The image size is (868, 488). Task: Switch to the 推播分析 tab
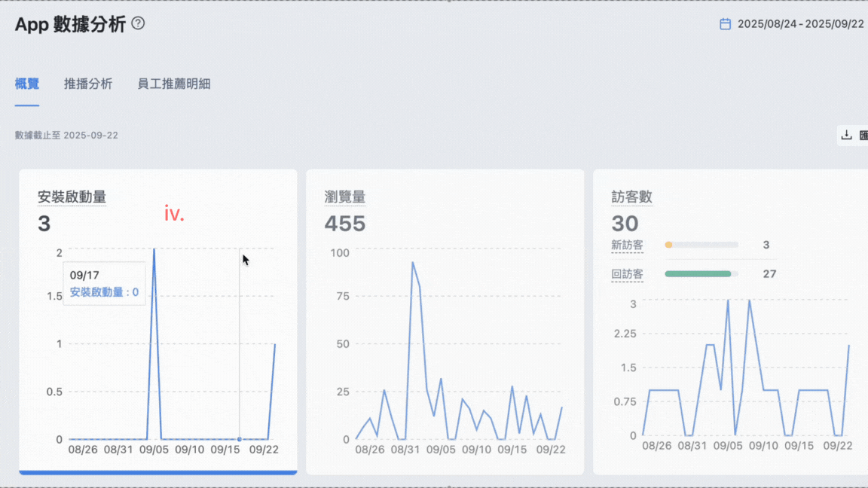tap(88, 84)
